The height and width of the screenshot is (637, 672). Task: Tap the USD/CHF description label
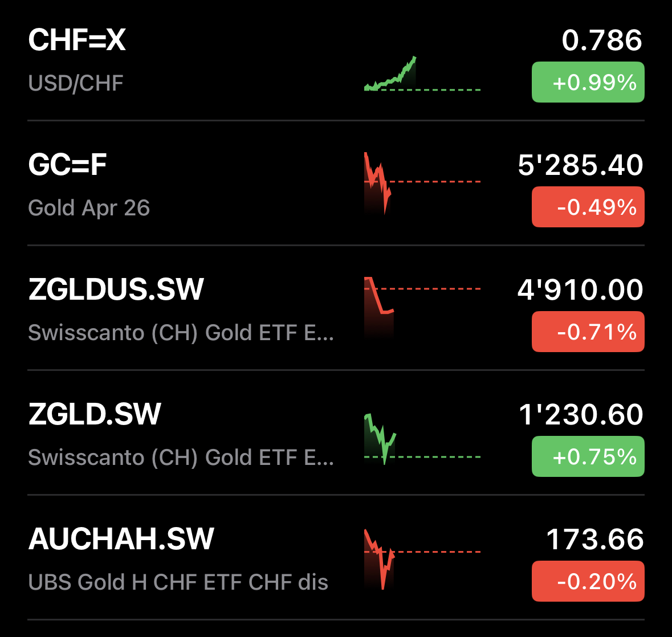(76, 83)
